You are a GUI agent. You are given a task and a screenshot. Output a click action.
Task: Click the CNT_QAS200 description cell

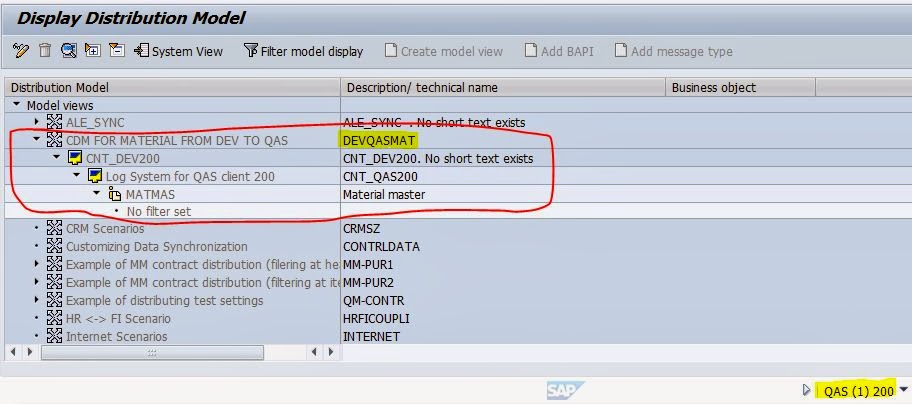(x=380, y=176)
